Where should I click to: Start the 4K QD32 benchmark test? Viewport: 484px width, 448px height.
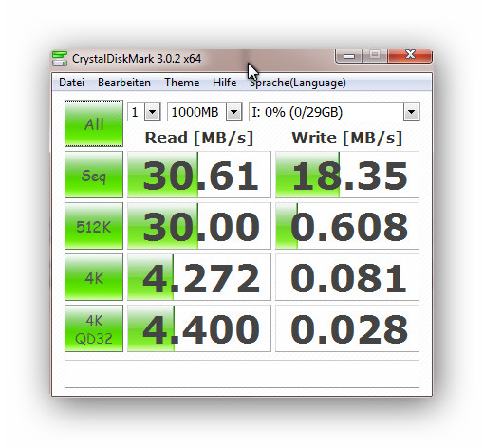coord(94,328)
